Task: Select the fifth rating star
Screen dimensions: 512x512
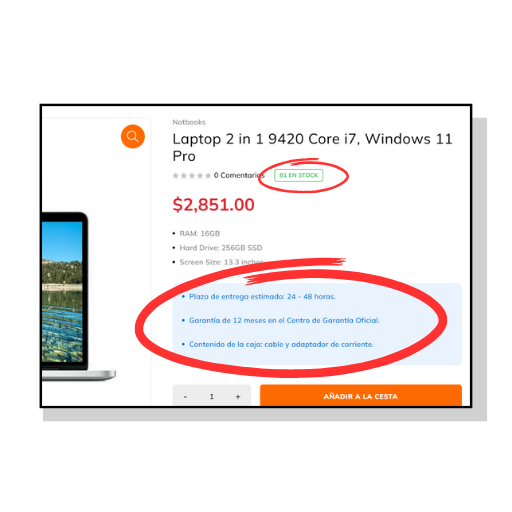Action: [208, 175]
